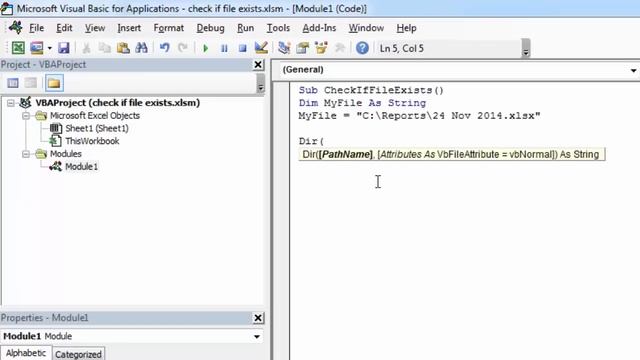Open the Tools menu
This screenshot has width=640, height=360.
278,28
